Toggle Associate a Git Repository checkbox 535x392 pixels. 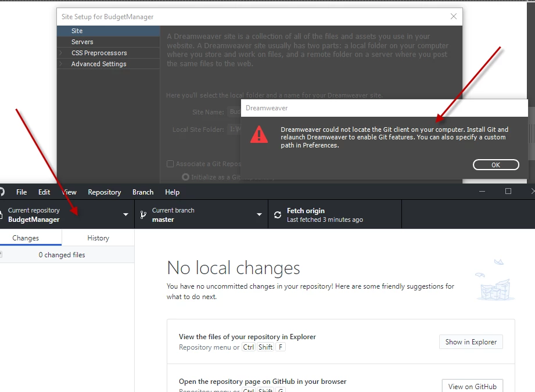(170, 164)
